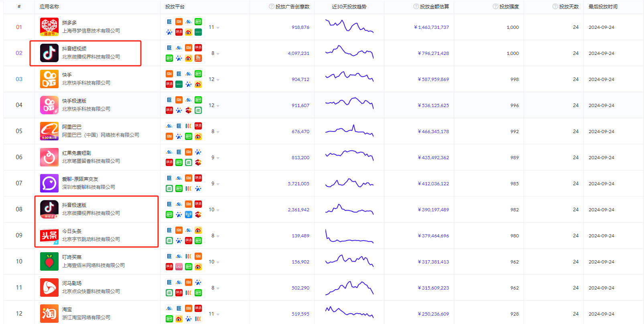This screenshot has height=324, width=644.
Task: Click the Dingdong Maicai green app icon
Action: pos(49,261)
